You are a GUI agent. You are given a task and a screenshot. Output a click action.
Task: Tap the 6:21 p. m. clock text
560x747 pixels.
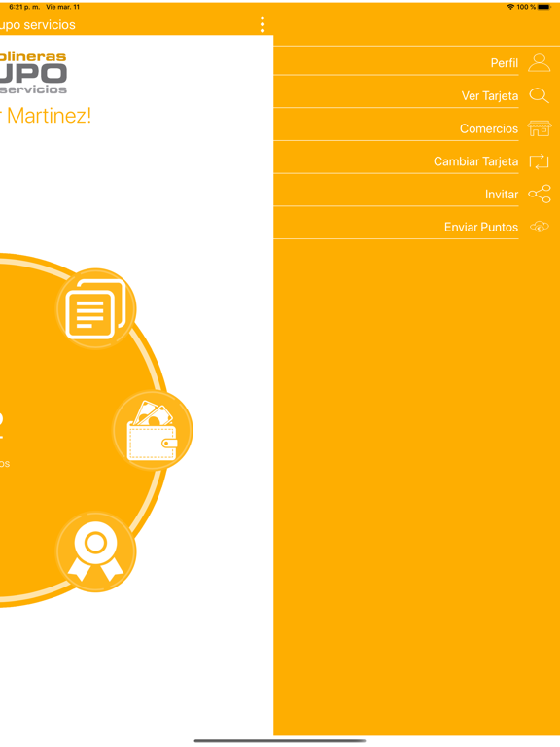point(24,7)
